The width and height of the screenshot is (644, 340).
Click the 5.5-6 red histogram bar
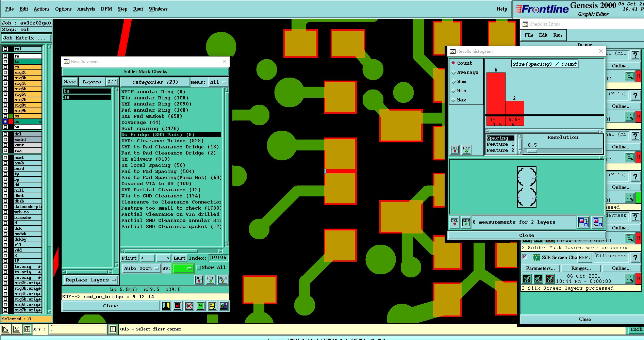pyautogui.click(x=514, y=108)
